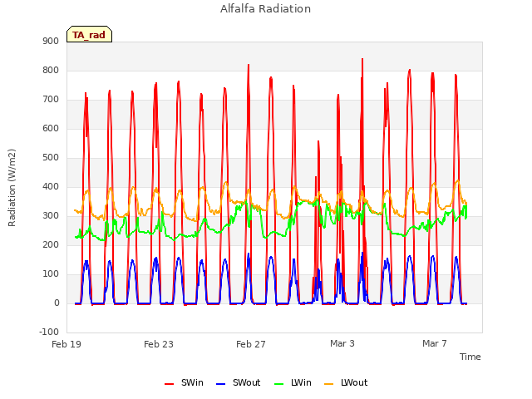This screenshot has height=399, width=532.
Task: Toggle the LWout legend entry
Action: [x=346, y=382]
